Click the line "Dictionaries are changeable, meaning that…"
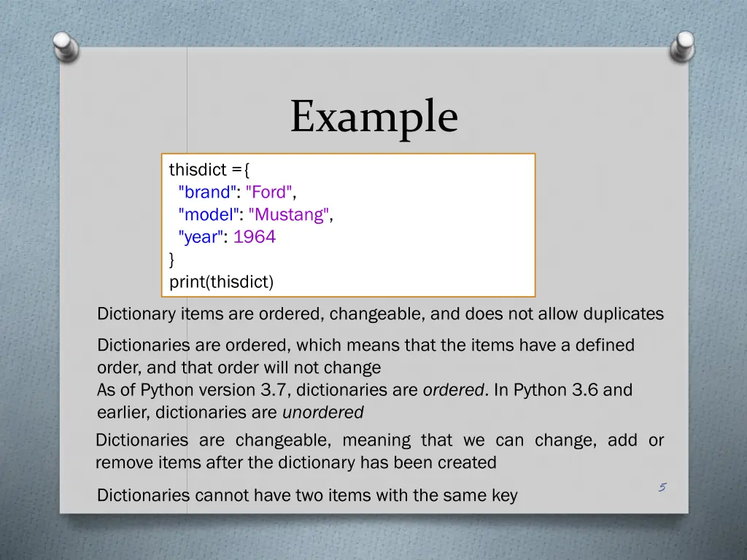 [x=379, y=440]
